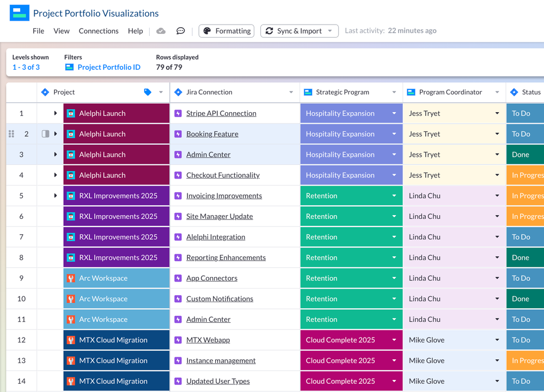Open Program Coordinator dropdown for Mike Glove row 12
Image resolution: width=544 pixels, height=392 pixels.
[x=497, y=340]
